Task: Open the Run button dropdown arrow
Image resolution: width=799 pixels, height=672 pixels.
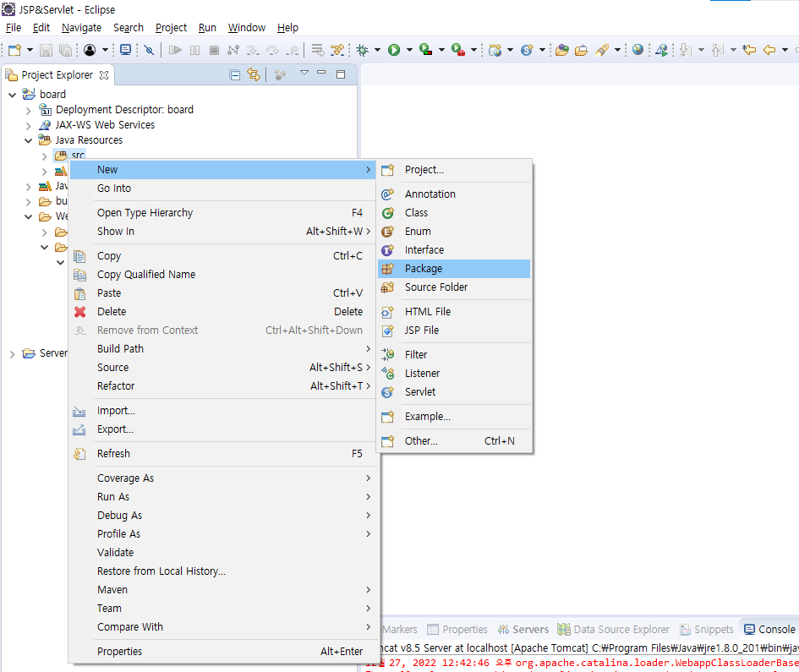Action: click(x=408, y=50)
